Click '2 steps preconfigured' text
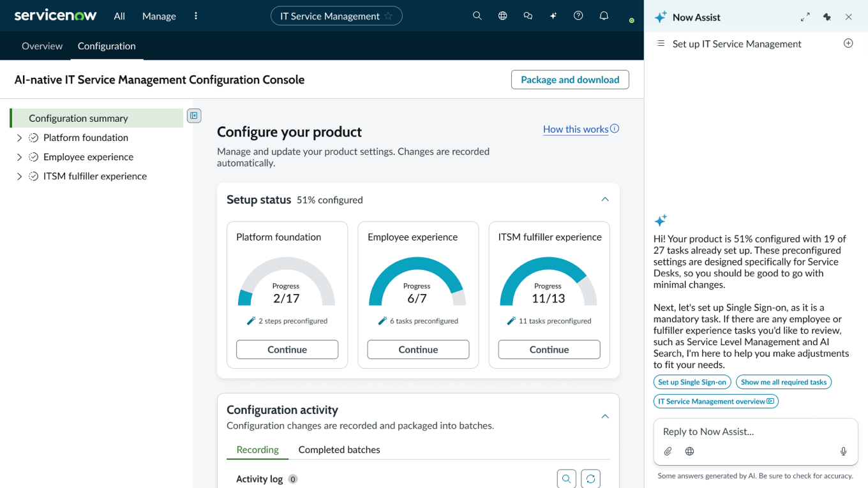868x488 pixels. click(293, 321)
